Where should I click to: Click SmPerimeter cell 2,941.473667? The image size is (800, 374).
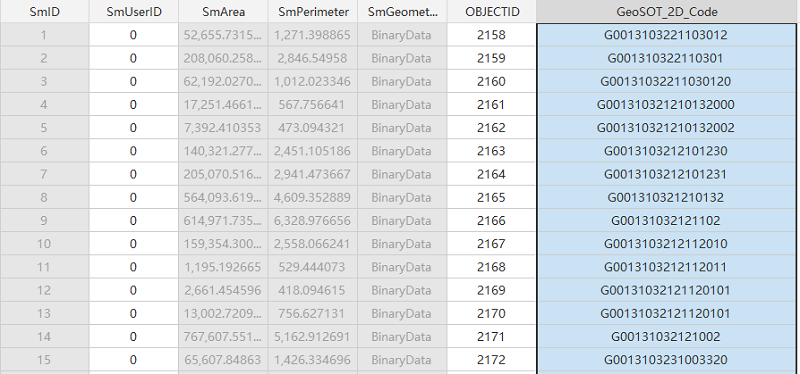click(313, 174)
